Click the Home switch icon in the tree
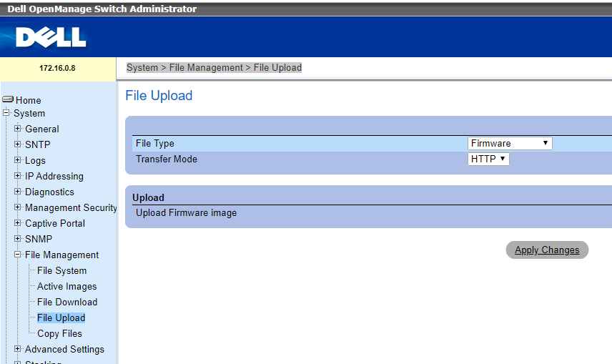Image resolution: width=612 pixels, height=364 pixels. pos(8,99)
